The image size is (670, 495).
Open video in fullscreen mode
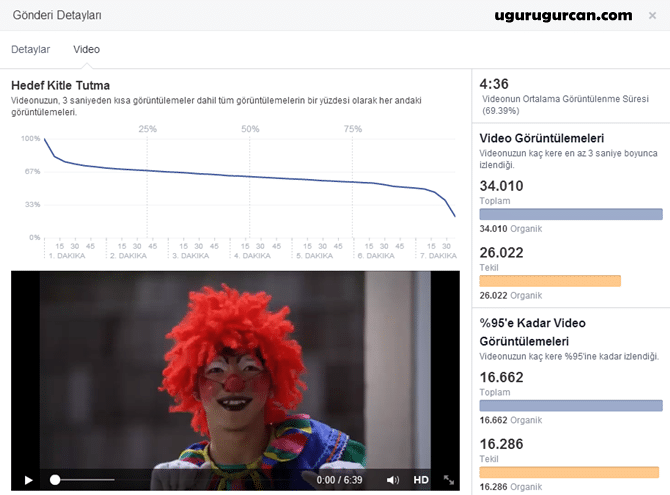coord(449,480)
